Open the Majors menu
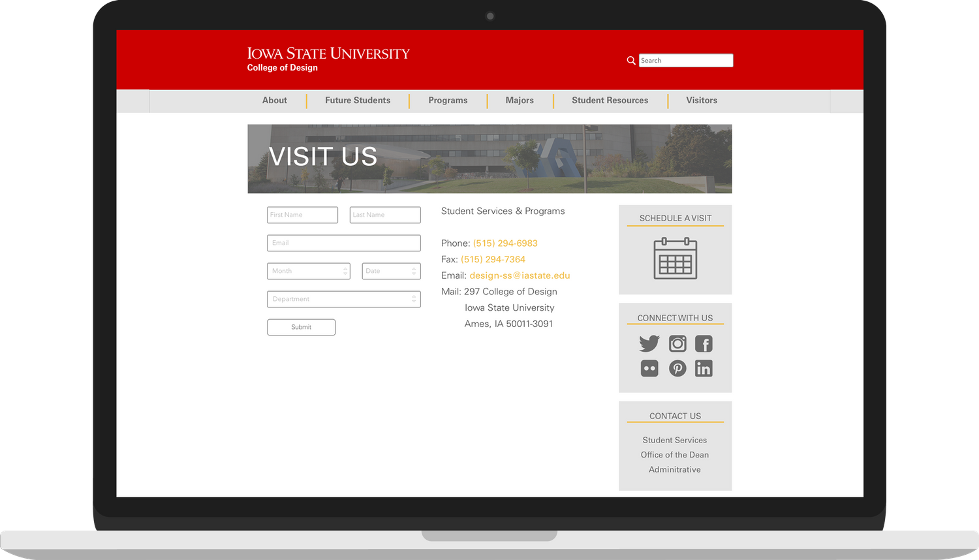The width and height of the screenshot is (979, 560). point(520,101)
